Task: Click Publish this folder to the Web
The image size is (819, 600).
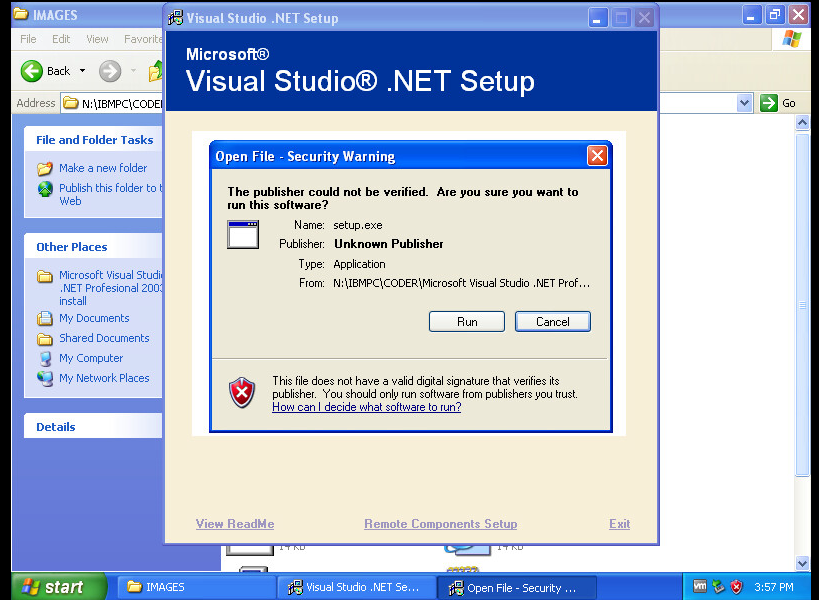Action: coord(111,194)
